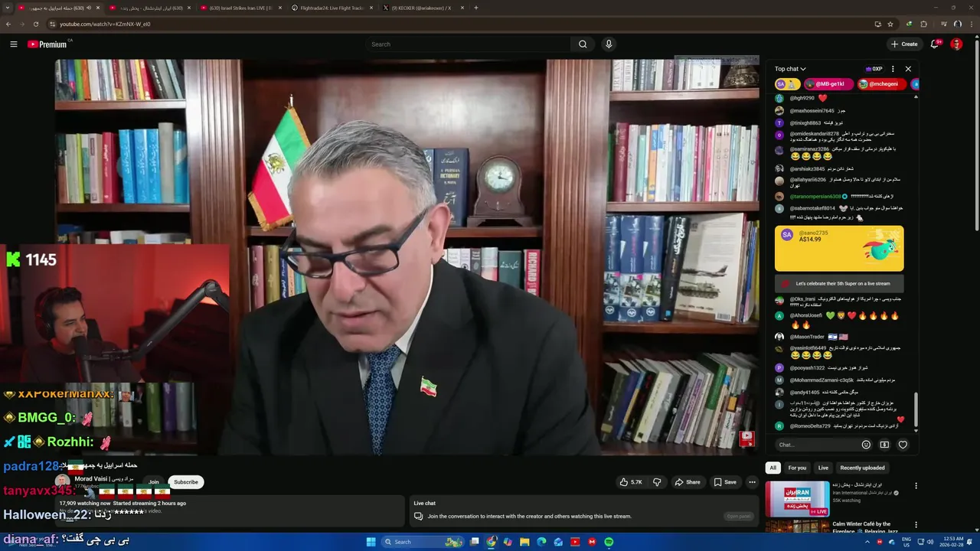This screenshot has width=980, height=551.
Task: Click the YouTube search input field
Action: pos(467,44)
